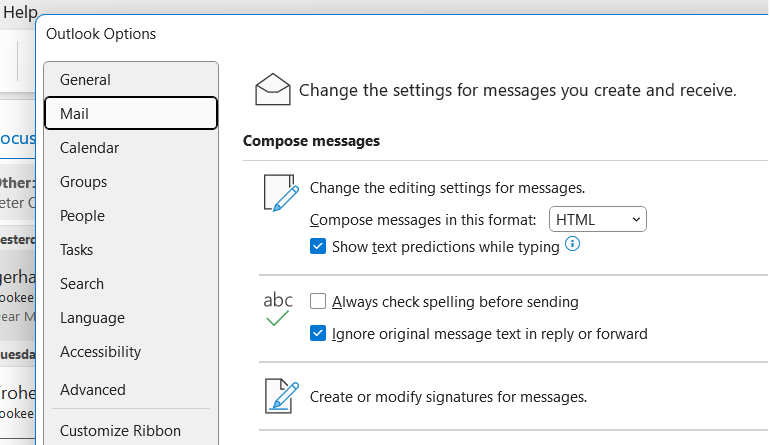Select the General options category
Screen dimensions: 770x445
click(x=85, y=80)
